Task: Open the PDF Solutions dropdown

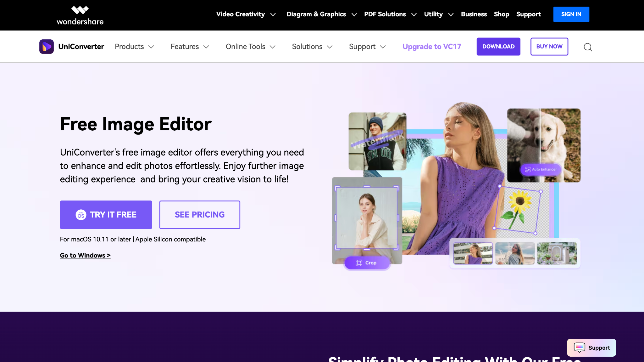Action: [x=385, y=14]
